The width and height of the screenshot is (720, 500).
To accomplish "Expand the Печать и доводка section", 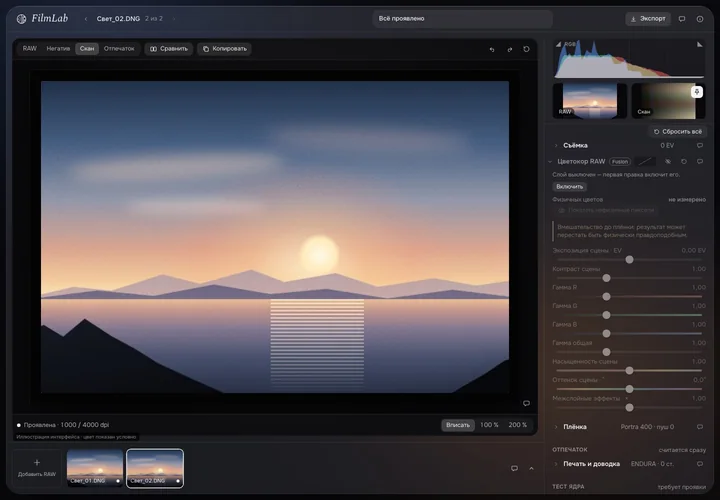I will point(556,464).
